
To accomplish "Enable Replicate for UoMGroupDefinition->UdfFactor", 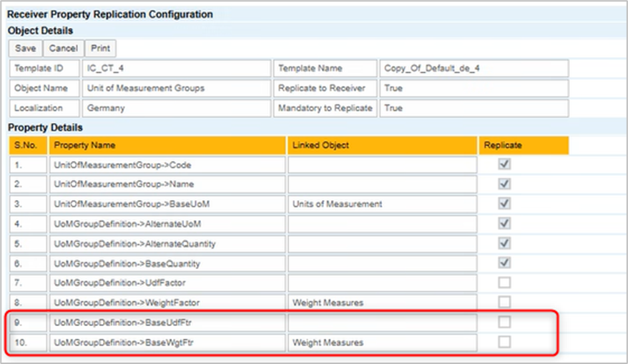I will click(505, 282).
